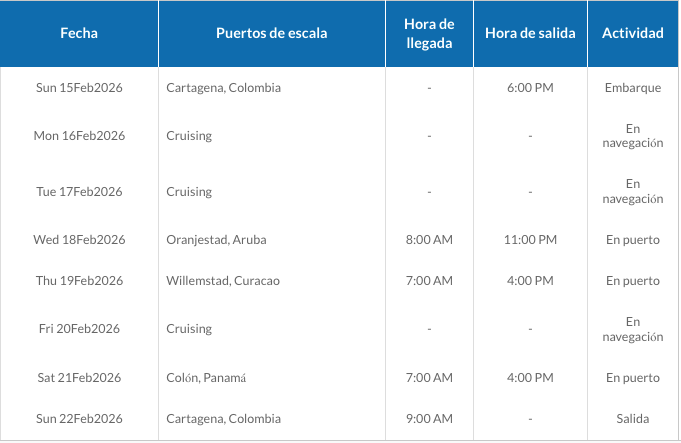Click En puerto for Wed 18Feb2026
Viewport: 681px width, 443px height.
tap(633, 240)
